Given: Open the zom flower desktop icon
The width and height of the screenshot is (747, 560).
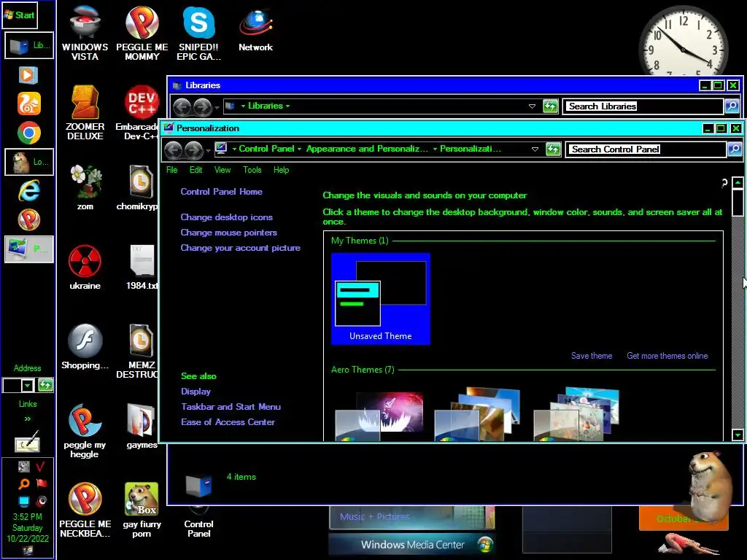Looking at the screenshot, I should 85,187.
